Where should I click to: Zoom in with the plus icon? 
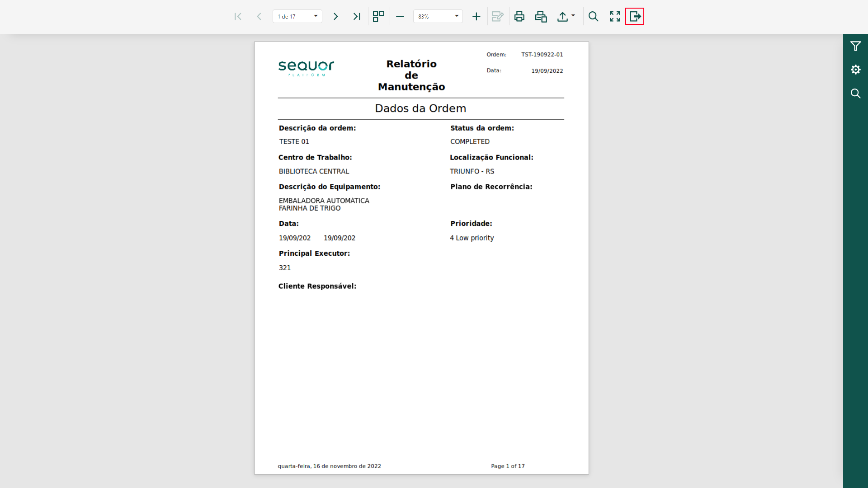click(476, 17)
